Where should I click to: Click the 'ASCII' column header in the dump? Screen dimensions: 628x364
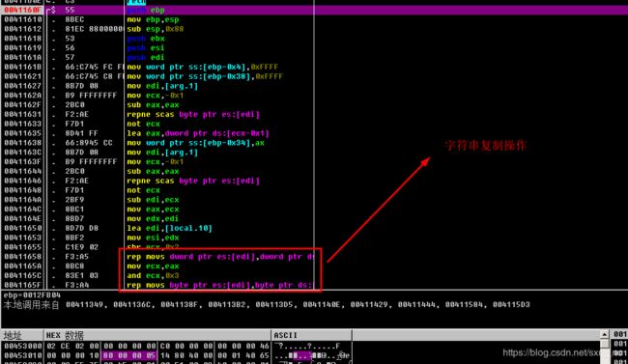click(x=312, y=335)
